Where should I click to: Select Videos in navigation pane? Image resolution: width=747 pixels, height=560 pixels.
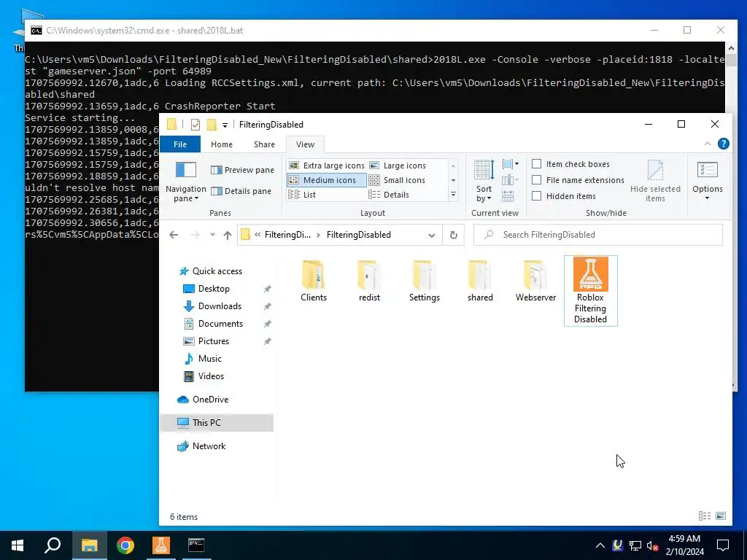coord(211,376)
